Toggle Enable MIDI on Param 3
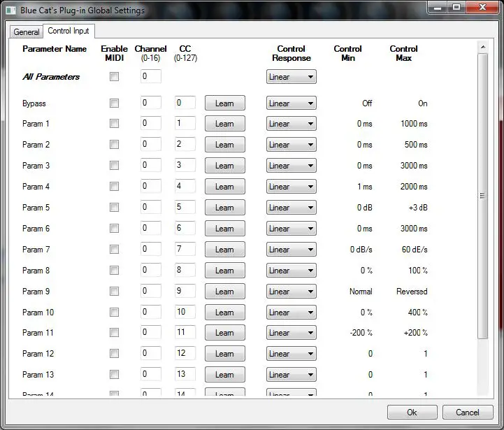The height and width of the screenshot is (430, 504). [x=114, y=165]
